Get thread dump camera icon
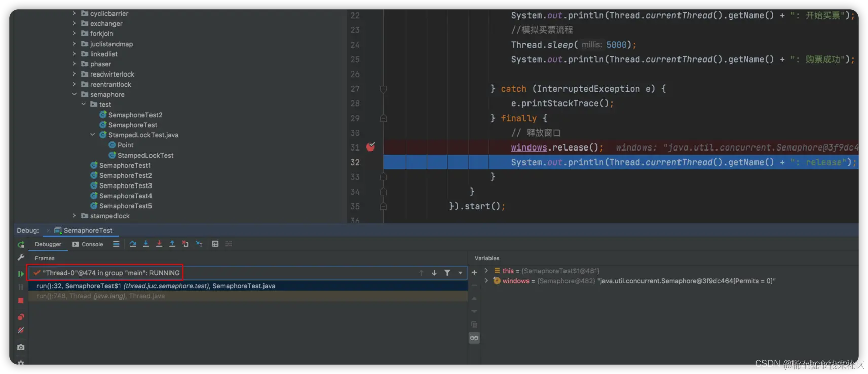 coord(21,347)
